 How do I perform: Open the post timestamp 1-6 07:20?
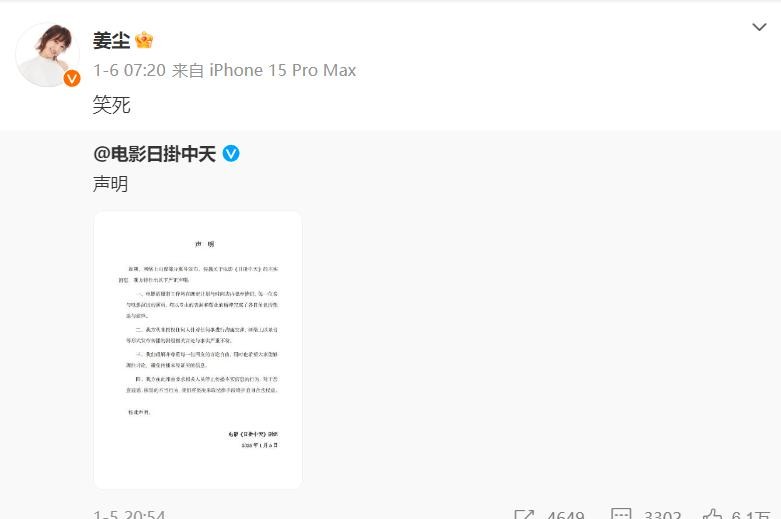129,70
